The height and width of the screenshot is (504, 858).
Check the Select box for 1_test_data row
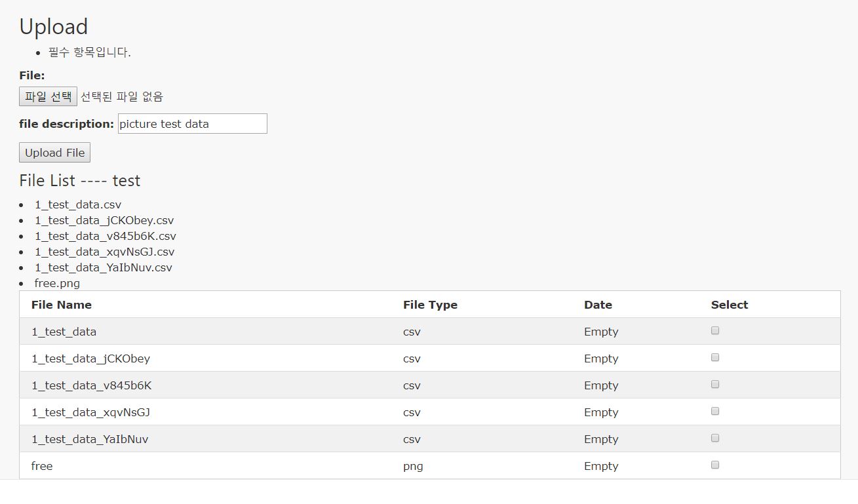(715, 331)
